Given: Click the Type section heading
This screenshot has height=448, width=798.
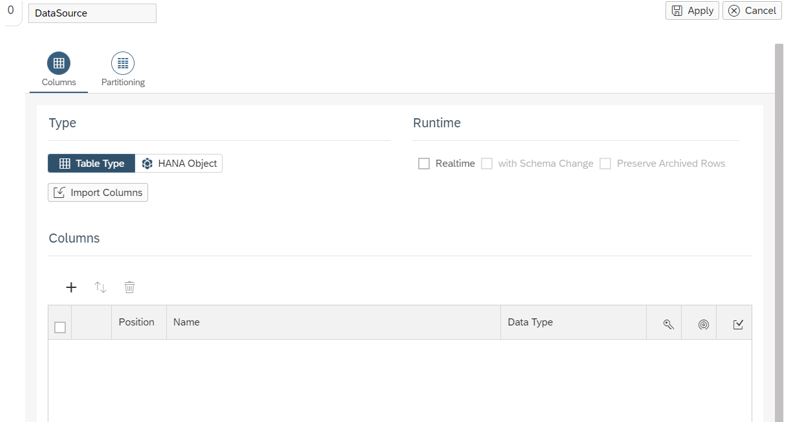Looking at the screenshot, I should pos(63,123).
